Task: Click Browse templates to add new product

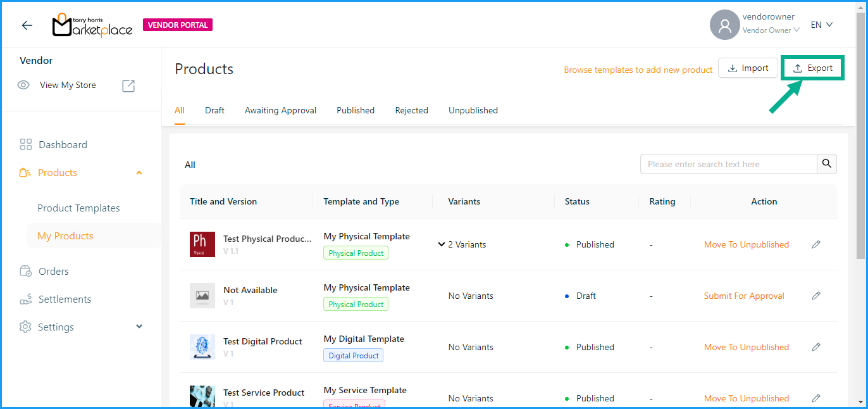Action: [x=638, y=70]
